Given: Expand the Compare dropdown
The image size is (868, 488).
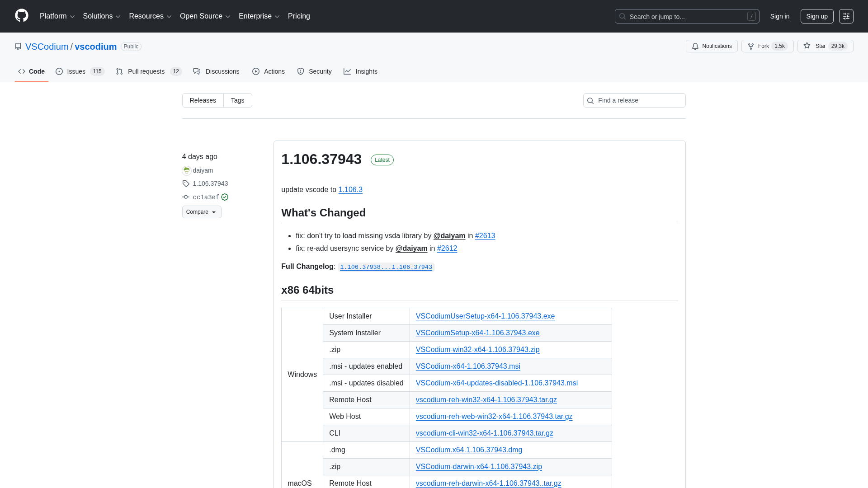Looking at the screenshot, I should [202, 212].
